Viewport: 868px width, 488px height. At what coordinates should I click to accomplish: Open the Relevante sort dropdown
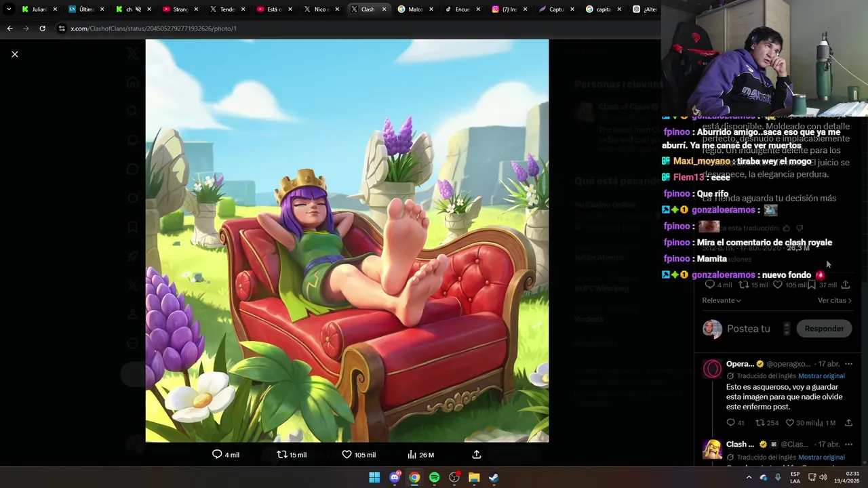pos(722,300)
